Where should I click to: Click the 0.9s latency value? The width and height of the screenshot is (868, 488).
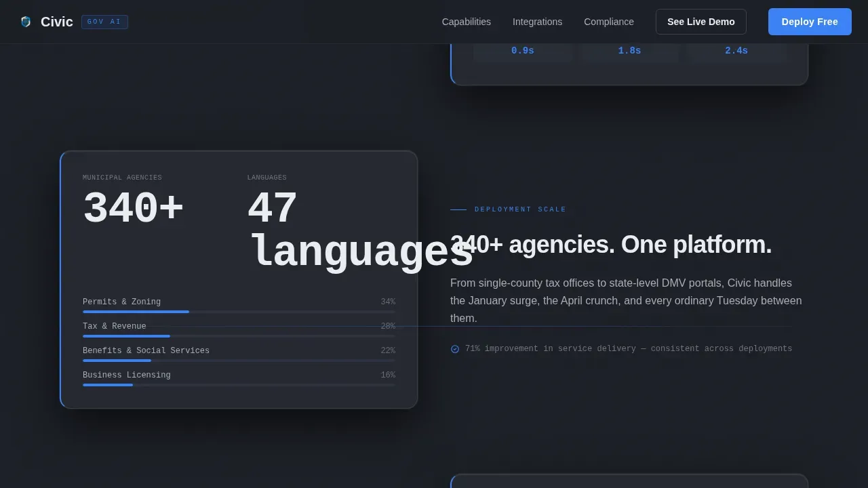pos(523,51)
